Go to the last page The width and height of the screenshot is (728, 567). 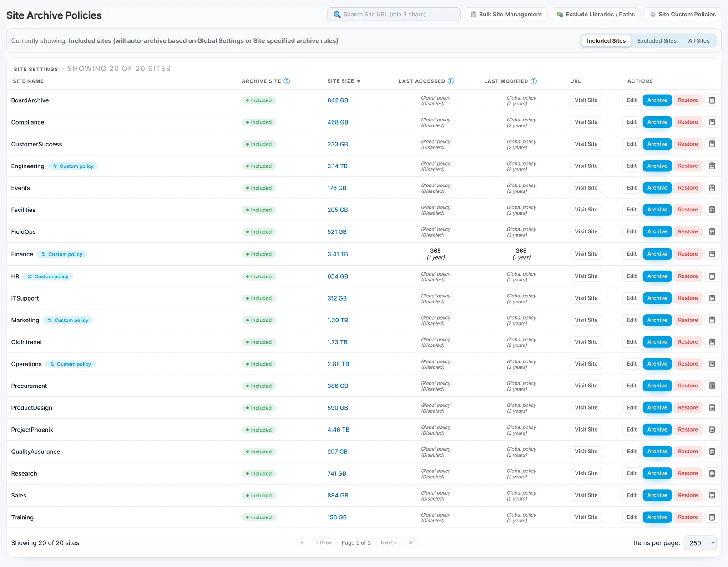(410, 542)
